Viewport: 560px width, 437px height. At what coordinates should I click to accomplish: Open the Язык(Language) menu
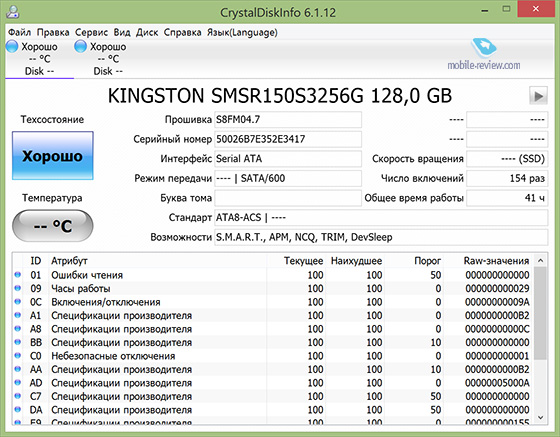(242, 32)
